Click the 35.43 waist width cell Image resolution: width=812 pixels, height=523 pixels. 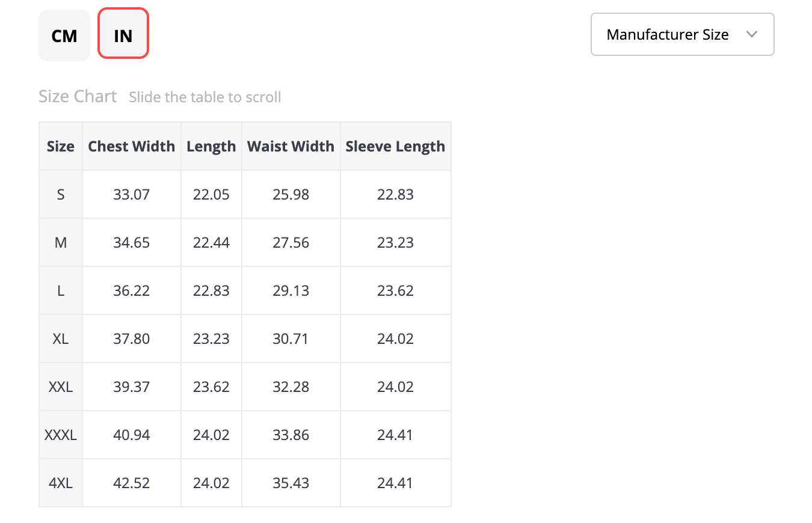[x=291, y=483]
